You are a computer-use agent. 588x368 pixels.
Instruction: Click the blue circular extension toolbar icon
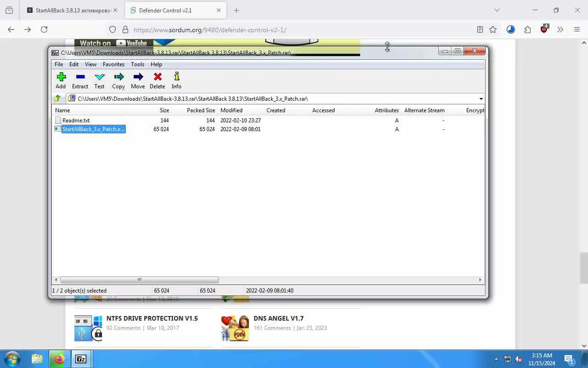(x=511, y=29)
